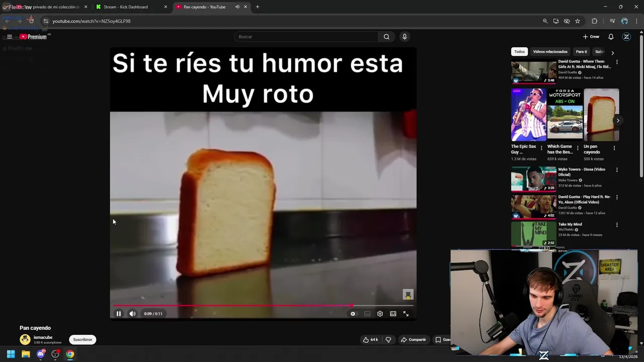Screen dimensions: 644x362
Task: Mute the Pan cayendo tab audio icon
Action: (x=237, y=7)
